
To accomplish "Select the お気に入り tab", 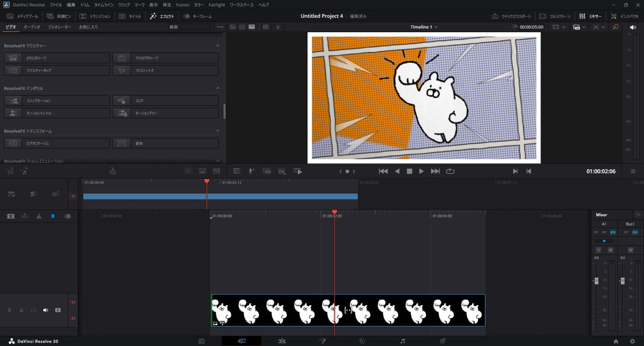I will 89,26.
